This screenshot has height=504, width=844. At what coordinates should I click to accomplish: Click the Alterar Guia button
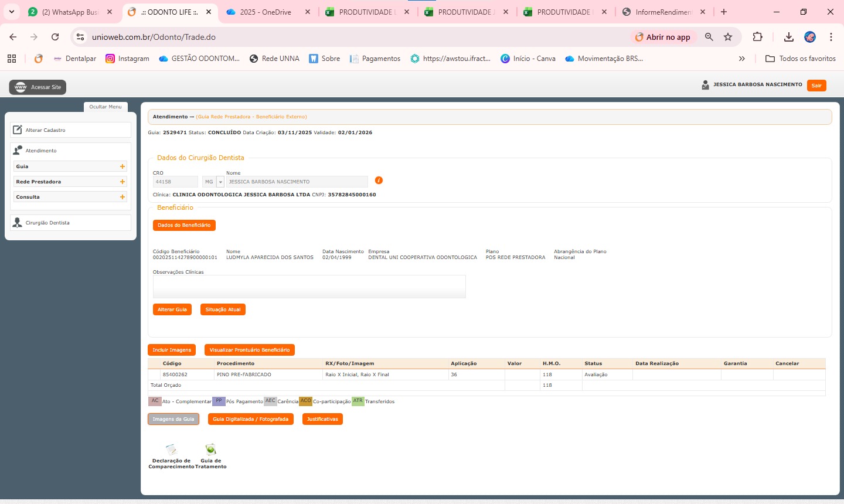click(x=172, y=309)
